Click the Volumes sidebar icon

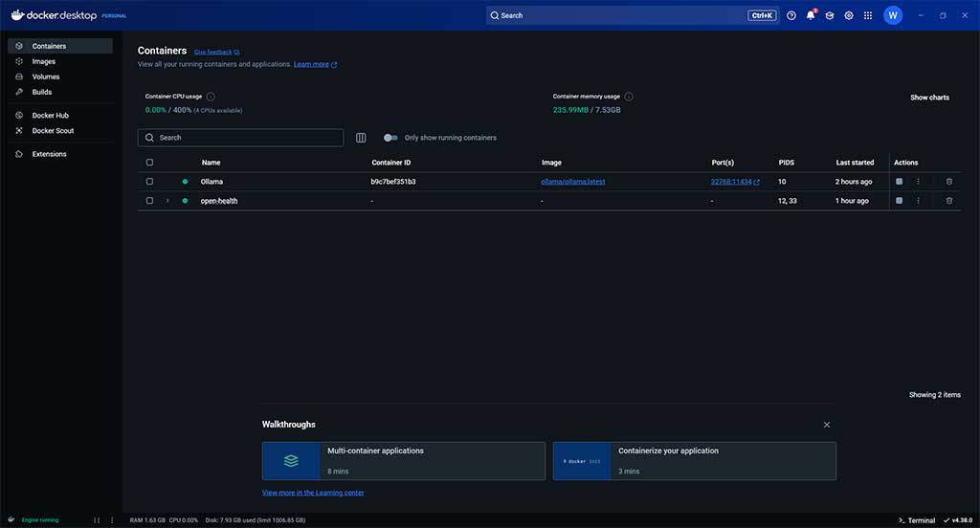click(19, 77)
